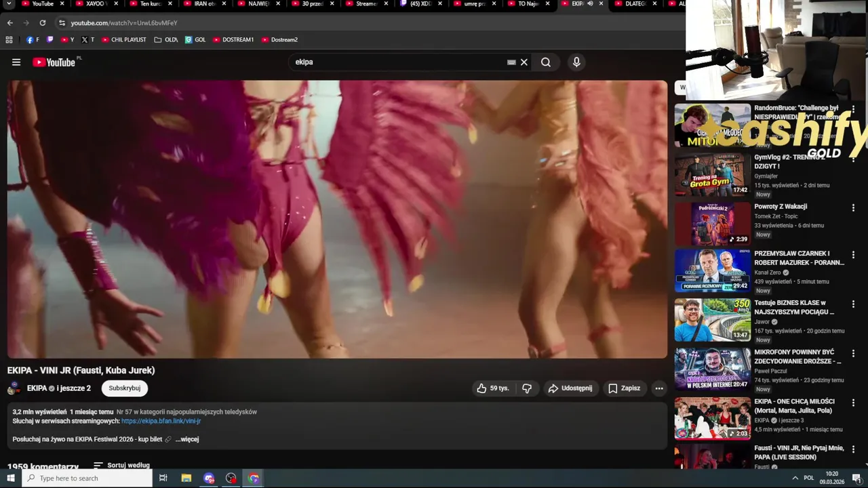Open options menu for Powroty Z Wakacji
Screen dimensions: 868x488
pos(853,208)
